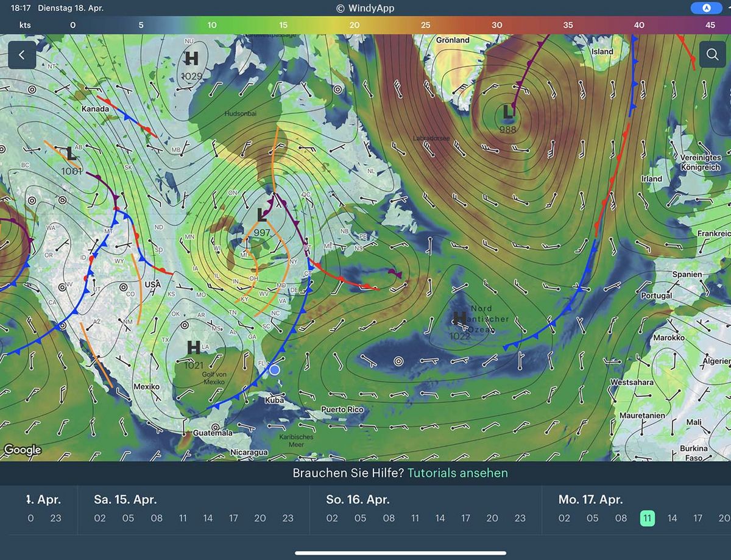Select hour 23 on So. 16. Apr.
This screenshot has width=731, height=560.
point(520,519)
